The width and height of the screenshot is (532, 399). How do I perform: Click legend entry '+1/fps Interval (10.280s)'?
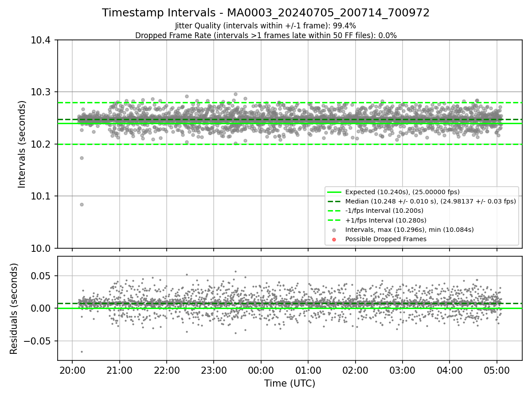(x=385, y=220)
